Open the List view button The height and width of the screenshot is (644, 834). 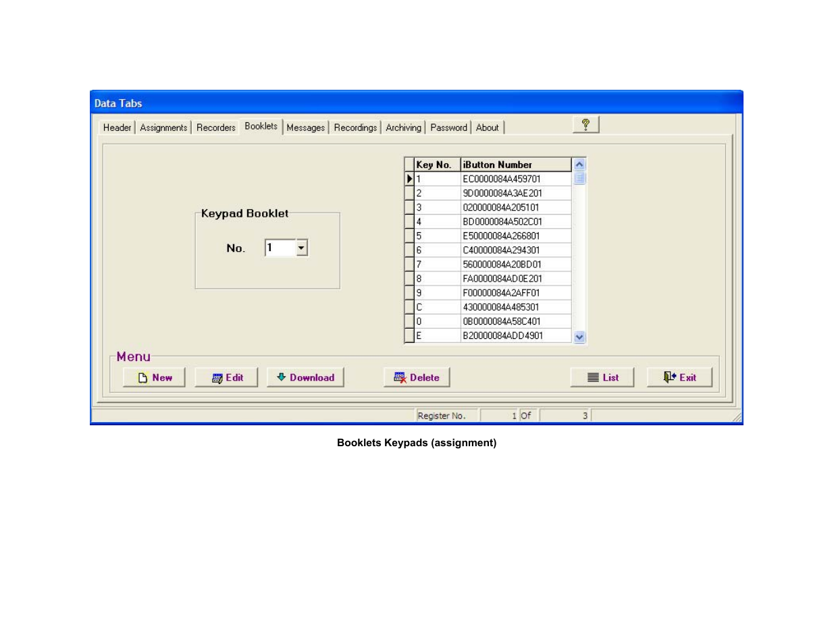point(602,377)
